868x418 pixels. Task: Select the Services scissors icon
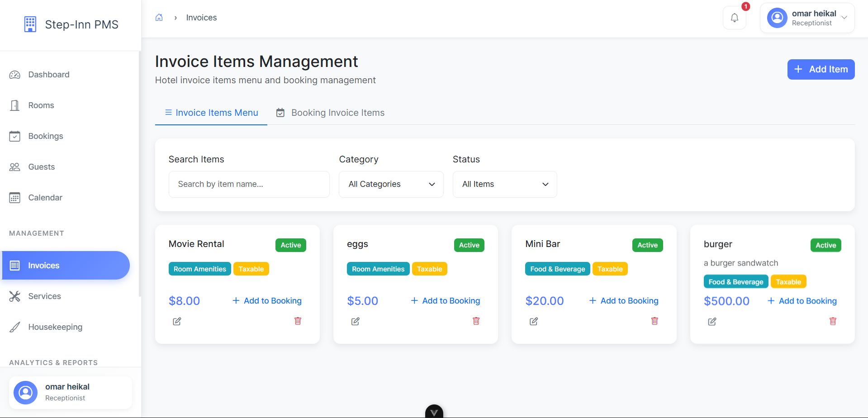pos(15,296)
